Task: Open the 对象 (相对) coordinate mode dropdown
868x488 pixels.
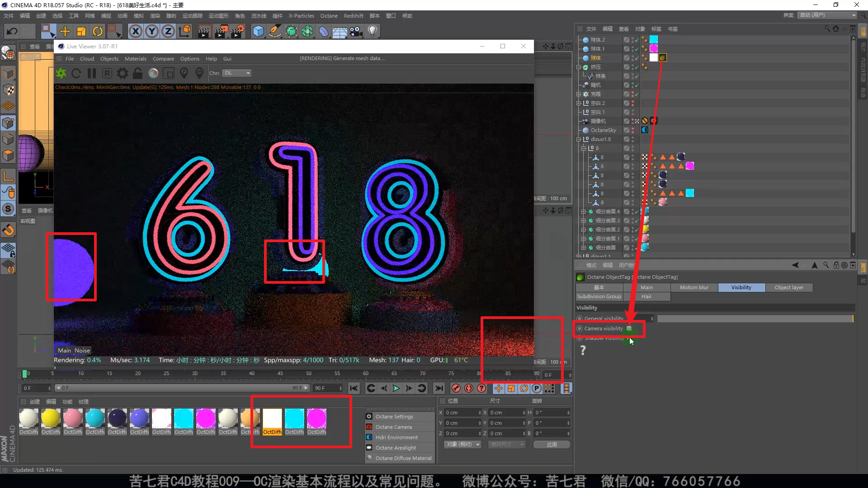Action: tap(463, 445)
